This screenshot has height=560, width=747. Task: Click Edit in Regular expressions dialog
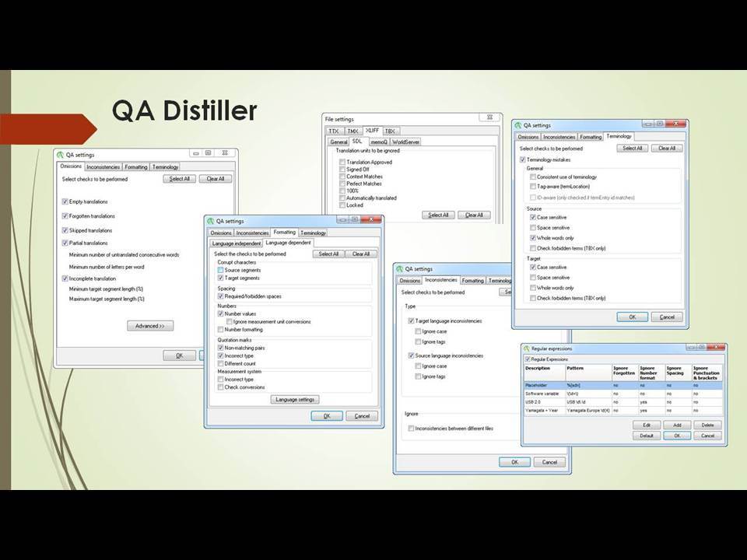pyautogui.click(x=647, y=425)
